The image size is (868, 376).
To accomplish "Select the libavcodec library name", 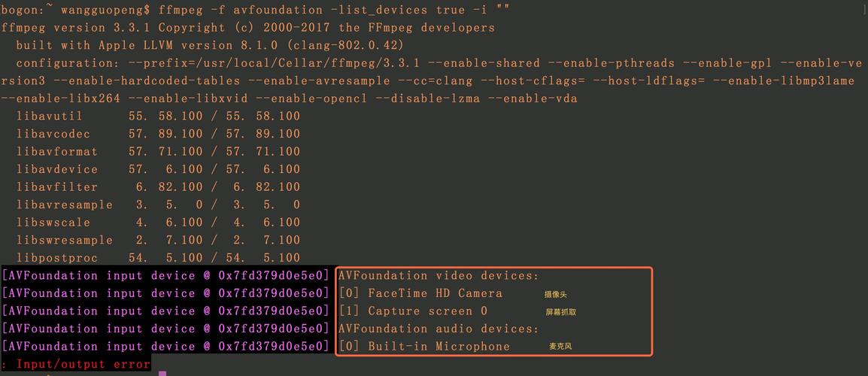I will pyautogui.click(x=53, y=134).
